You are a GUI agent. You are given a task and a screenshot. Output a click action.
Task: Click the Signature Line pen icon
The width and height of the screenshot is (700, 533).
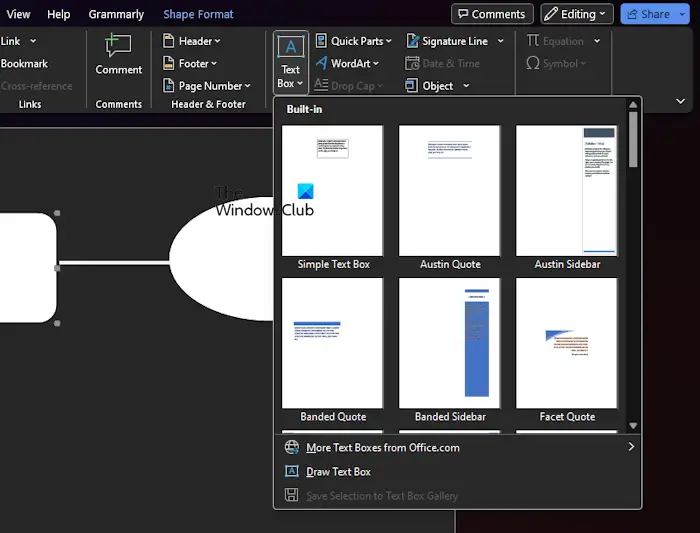(412, 41)
